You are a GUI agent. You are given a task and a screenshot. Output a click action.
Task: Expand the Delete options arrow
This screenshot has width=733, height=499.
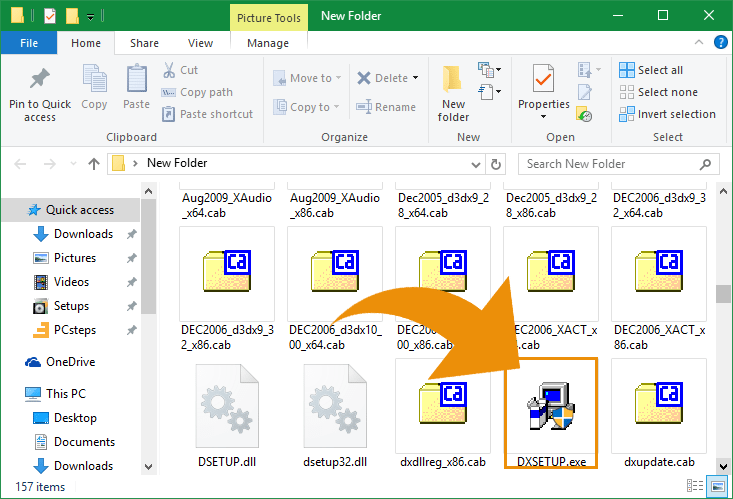point(415,78)
